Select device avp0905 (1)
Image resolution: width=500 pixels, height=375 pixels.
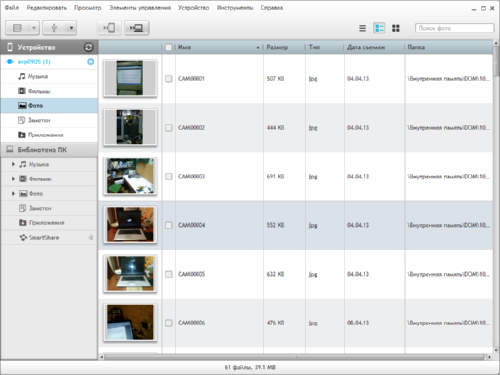pos(34,62)
